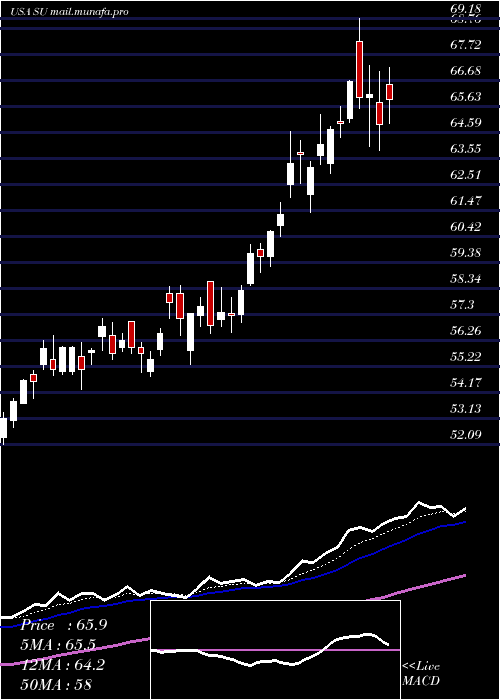
Task: Click the 62.51 price axis label
Action: pyautogui.click(x=466, y=175)
